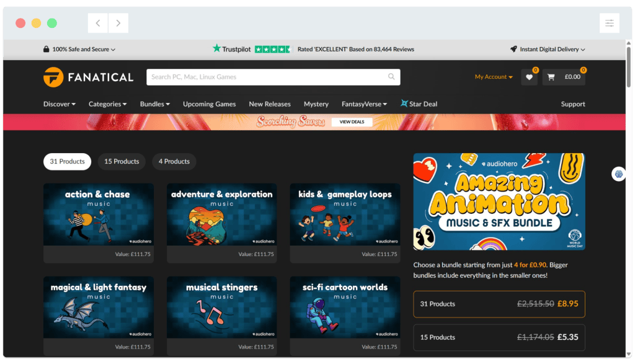
Task: Focus the Search PC, Mac, Linux Games field
Action: click(x=273, y=77)
